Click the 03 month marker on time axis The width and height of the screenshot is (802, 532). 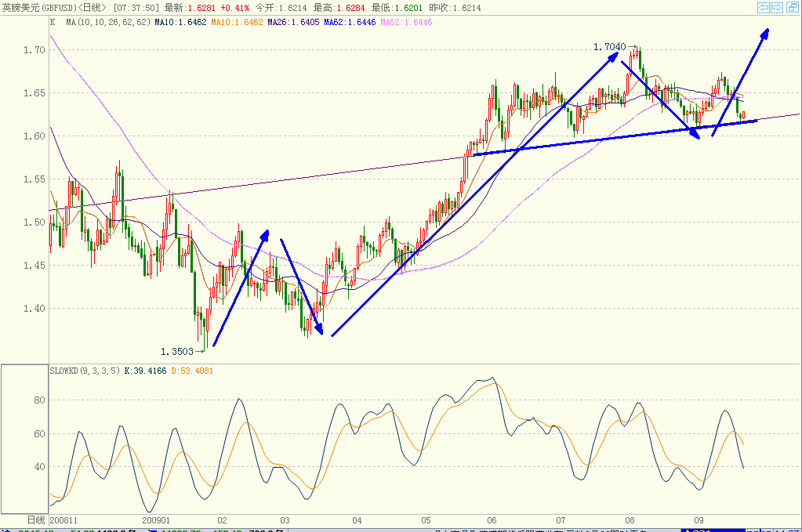[x=285, y=520]
